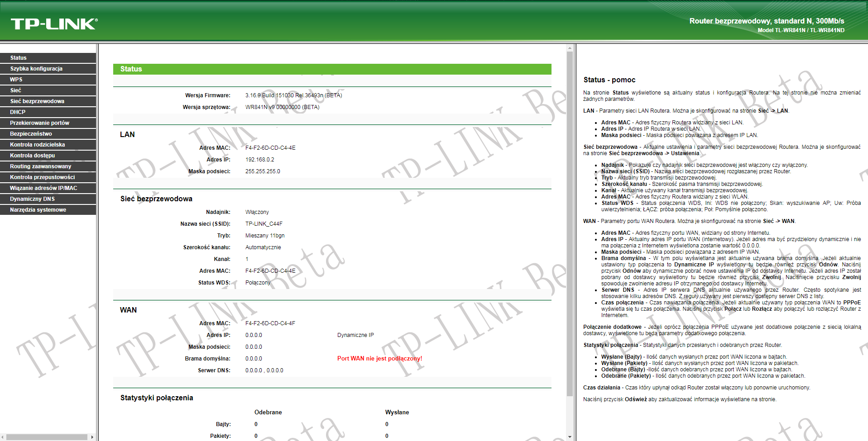868x441 pixels.
Task: Click the Odebrane column header
Action: 268,413
